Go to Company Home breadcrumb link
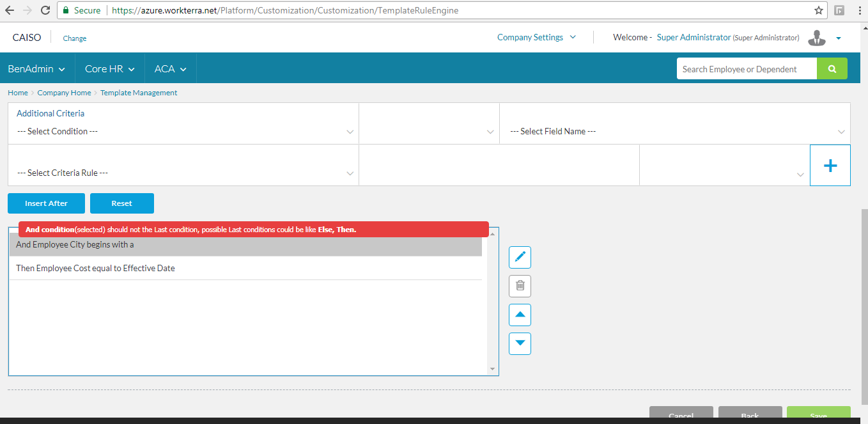The height and width of the screenshot is (424, 868). click(64, 93)
